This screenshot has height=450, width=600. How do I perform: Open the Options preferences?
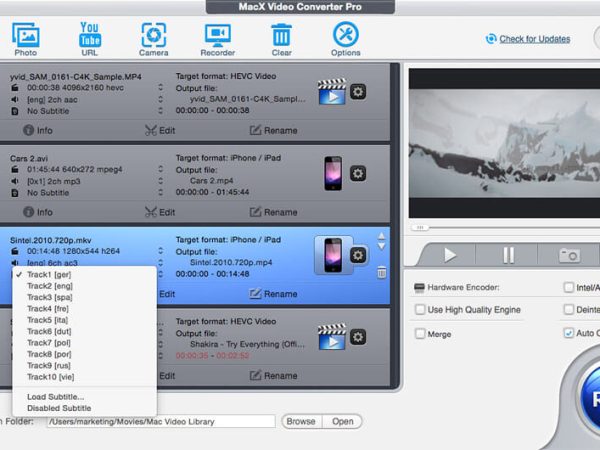click(x=346, y=39)
